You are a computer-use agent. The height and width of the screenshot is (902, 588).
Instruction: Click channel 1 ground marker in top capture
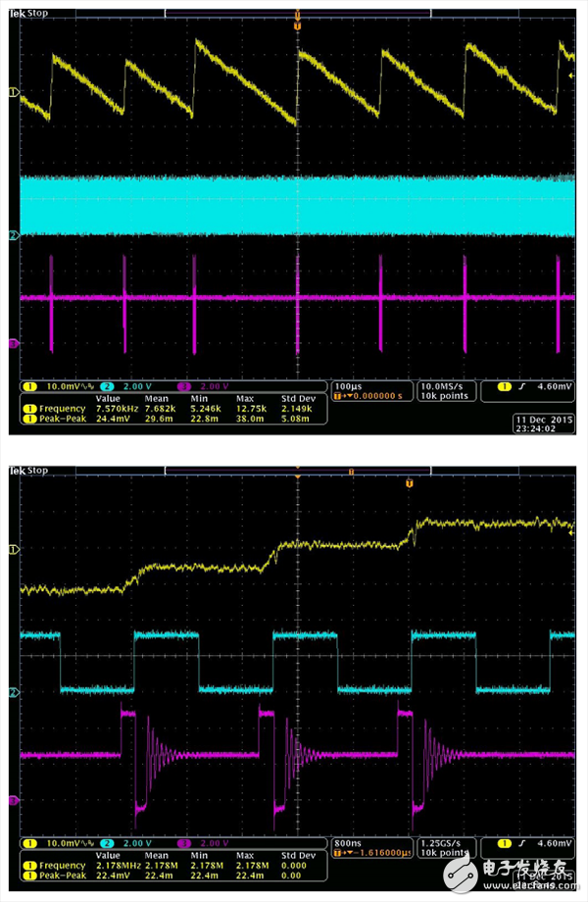pyautogui.click(x=14, y=92)
